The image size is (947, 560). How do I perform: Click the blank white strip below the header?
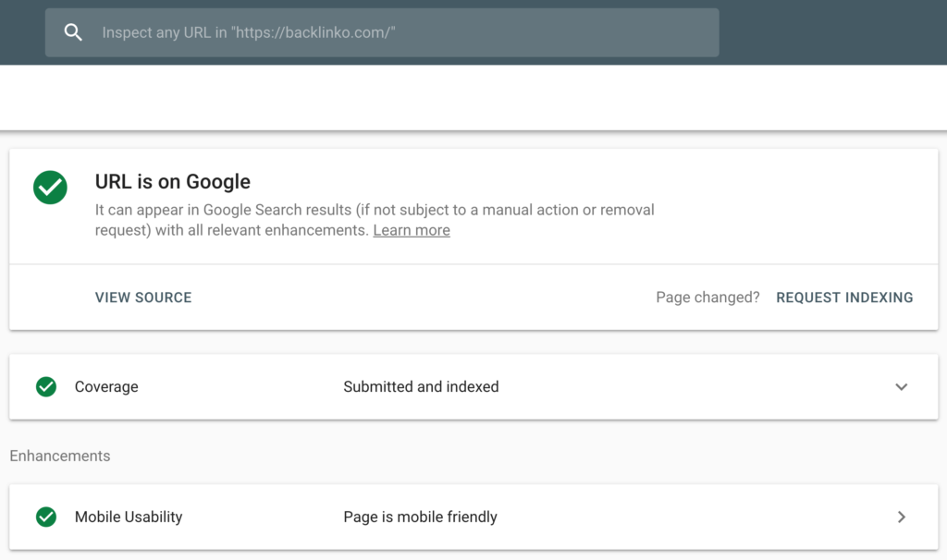click(473, 97)
